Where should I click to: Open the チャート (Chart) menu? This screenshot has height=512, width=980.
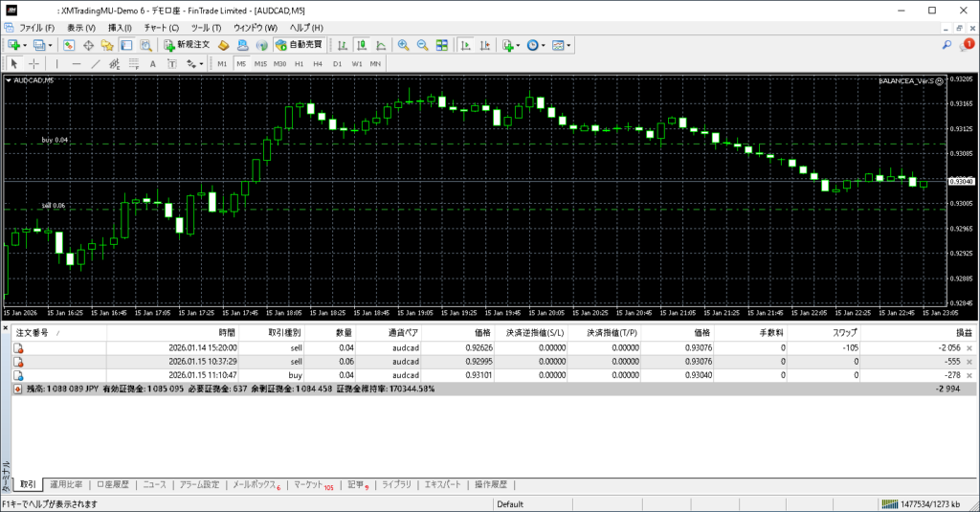pyautogui.click(x=161, y=28)
